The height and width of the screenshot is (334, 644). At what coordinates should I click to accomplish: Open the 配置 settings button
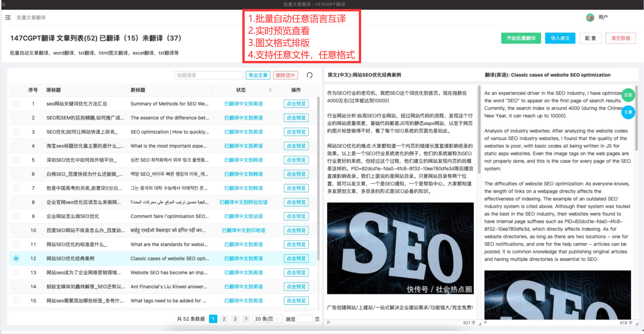pyautogui.click(x=590, y=38)
